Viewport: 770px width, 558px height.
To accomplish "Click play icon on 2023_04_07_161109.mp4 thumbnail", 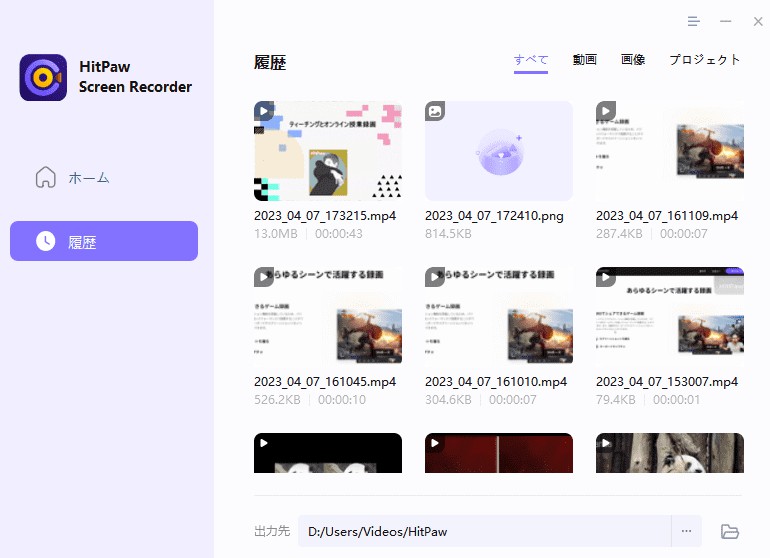I will click(x=606, y=111).
